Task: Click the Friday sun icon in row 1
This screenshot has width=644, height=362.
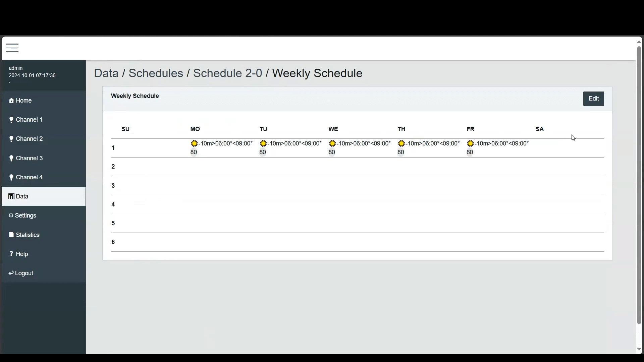Action: click(x=471, y=144)
